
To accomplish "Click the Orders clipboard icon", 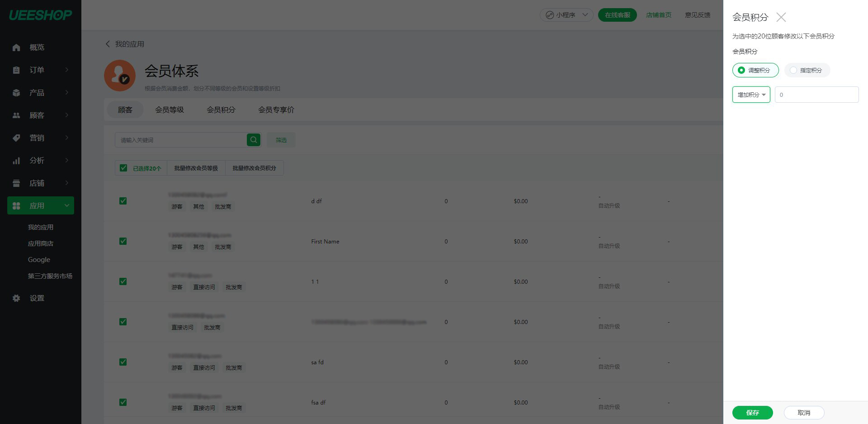I will (x=16, y=70).
